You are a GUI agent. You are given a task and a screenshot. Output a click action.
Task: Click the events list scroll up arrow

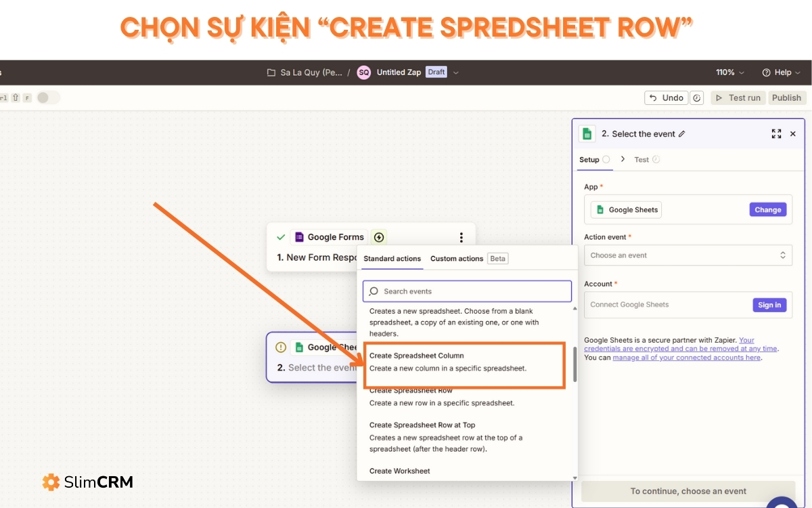coord(575,308)
